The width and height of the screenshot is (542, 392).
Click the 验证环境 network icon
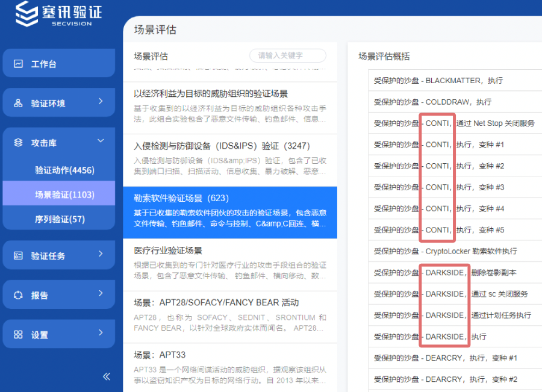pyautogui.click(x=18, y=104)
